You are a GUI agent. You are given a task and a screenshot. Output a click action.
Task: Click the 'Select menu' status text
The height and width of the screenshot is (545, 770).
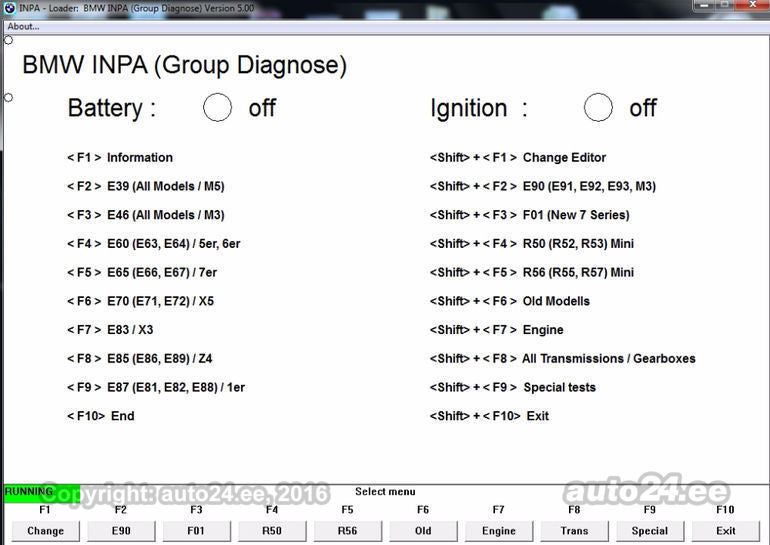pos(385,491)
